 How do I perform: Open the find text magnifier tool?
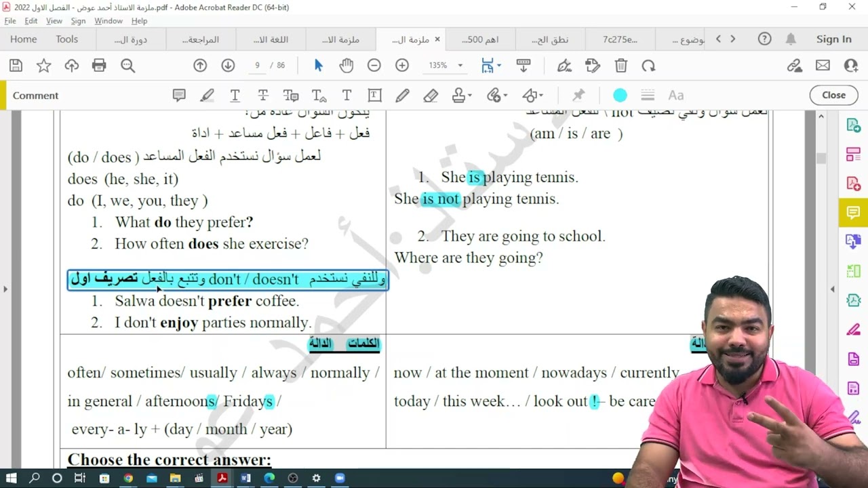tap(127, 66)
